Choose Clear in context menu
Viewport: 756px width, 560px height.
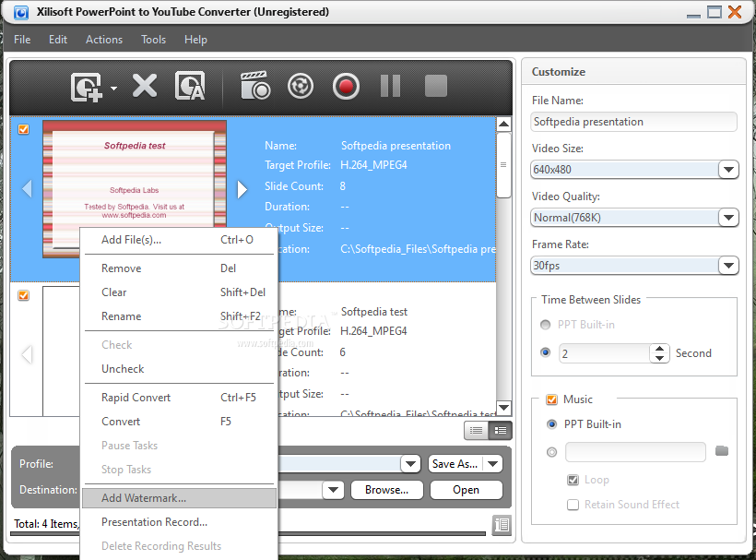click(180, 292)
